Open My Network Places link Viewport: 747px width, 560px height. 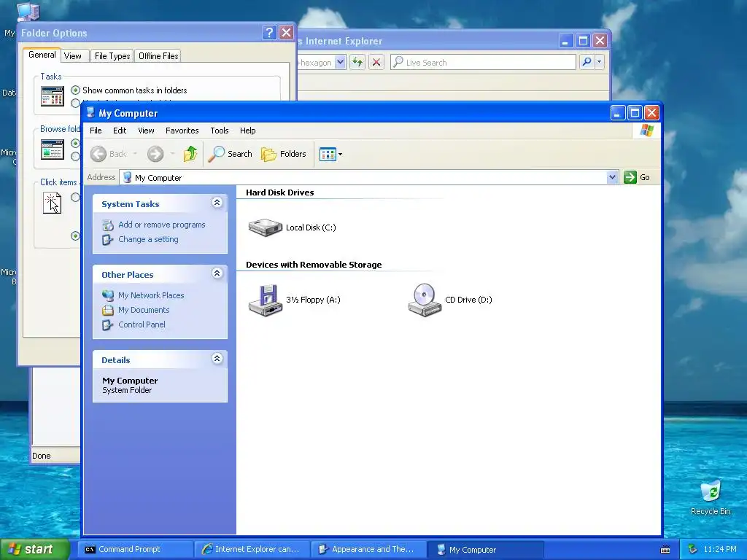[151, 295]
